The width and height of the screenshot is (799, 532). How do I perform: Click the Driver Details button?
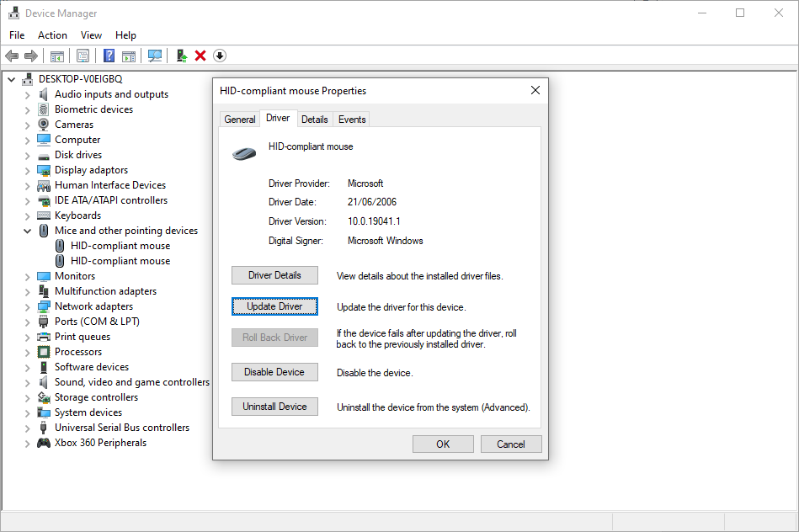click(x=274, y=274)
